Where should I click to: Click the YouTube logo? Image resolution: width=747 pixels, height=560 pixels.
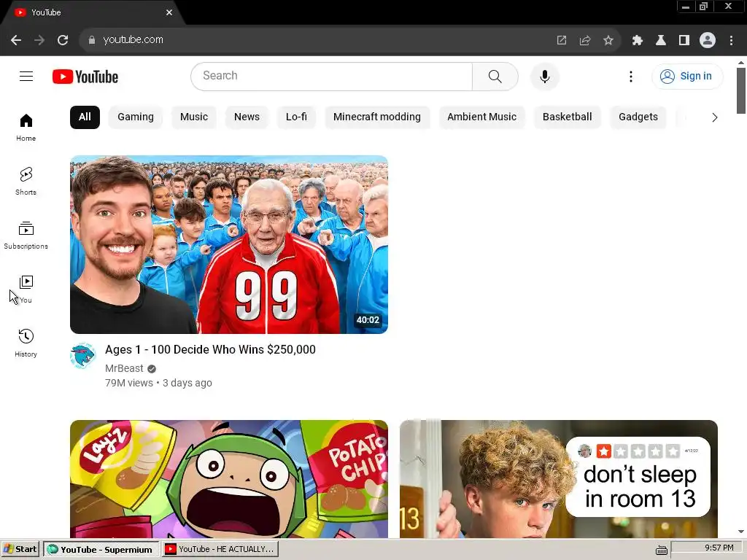tap(85, 77)
